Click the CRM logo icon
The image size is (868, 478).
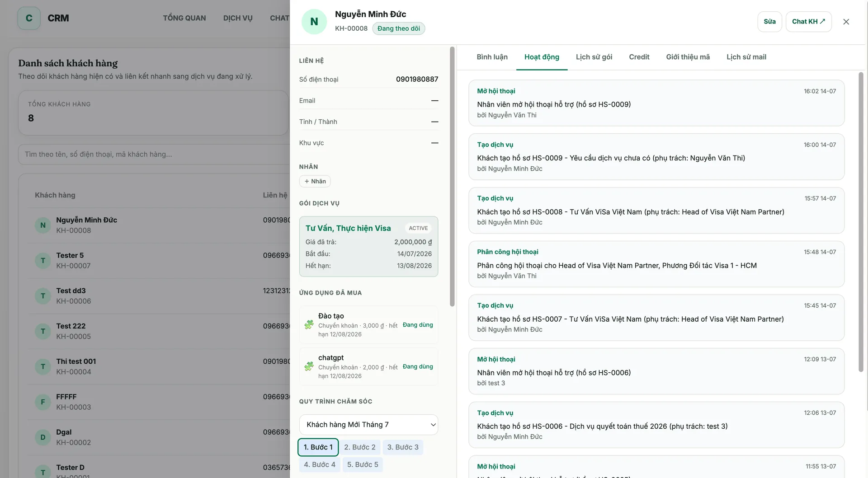[29, 18]
